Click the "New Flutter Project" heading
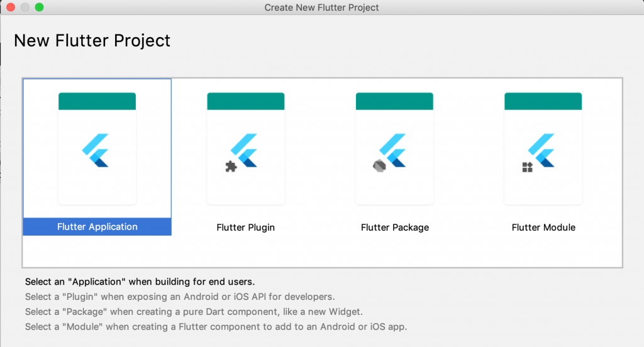This screenshot has width=644, height=347. pyautogui.click(x=92, y=41)
